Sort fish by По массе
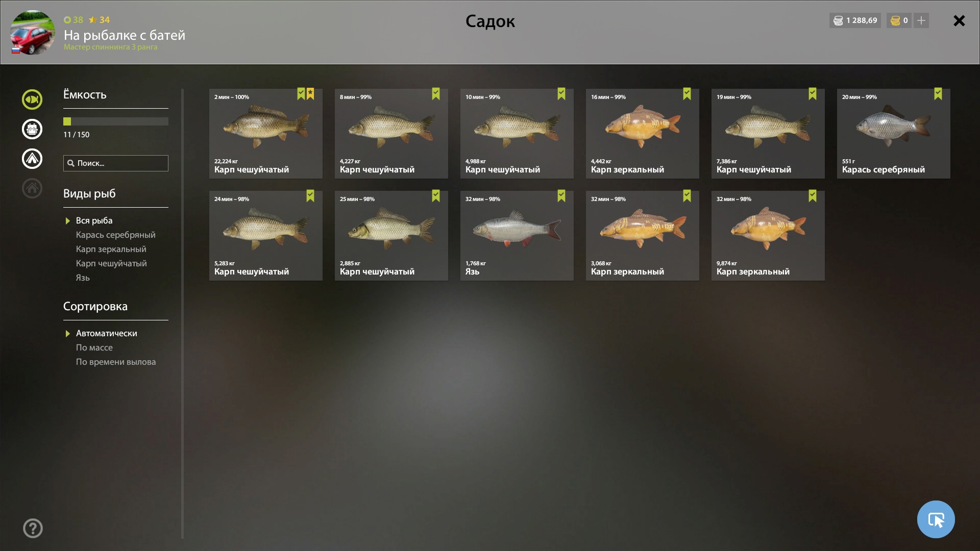The width and height of the screenshot is (980, 551). pyautogui.click(x=94, y=347)
